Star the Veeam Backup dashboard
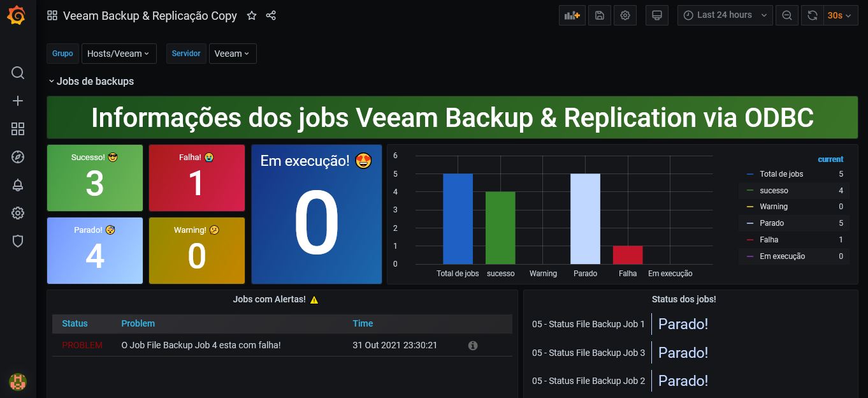868x398 pixels. [x=252, y=15]
